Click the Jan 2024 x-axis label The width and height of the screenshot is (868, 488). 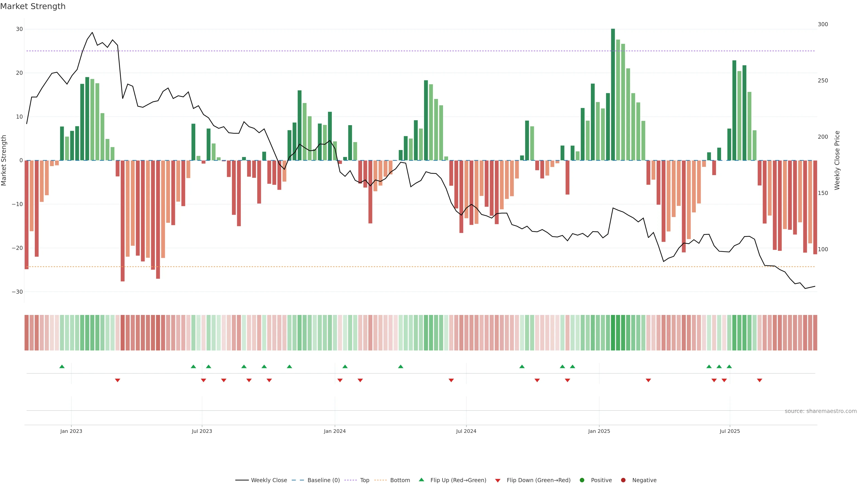pyautogui.click(x=335, y=431)
